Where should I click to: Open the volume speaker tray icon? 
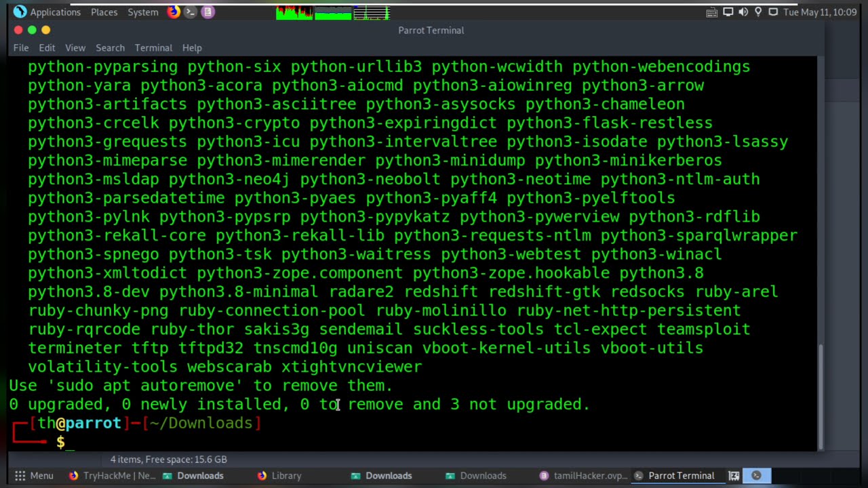743,12
